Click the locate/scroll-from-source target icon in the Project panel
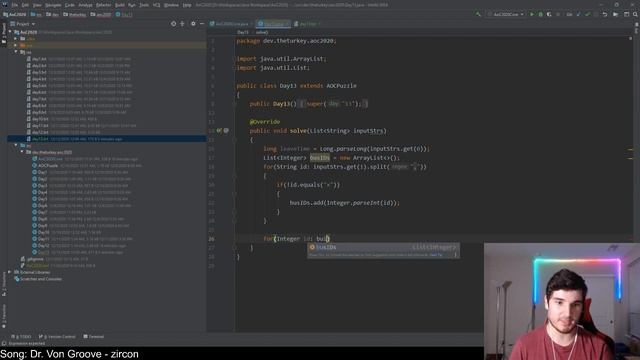The image size is (640, 360). 173,24
